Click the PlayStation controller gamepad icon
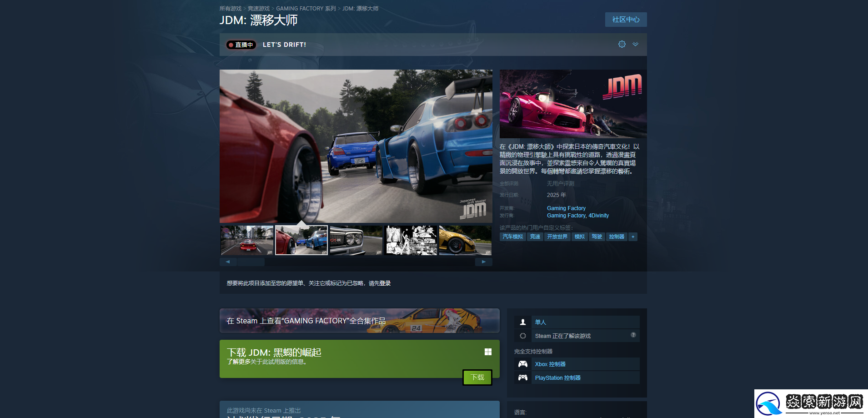This screenshot has width=868, height=418. coord(523,378)
